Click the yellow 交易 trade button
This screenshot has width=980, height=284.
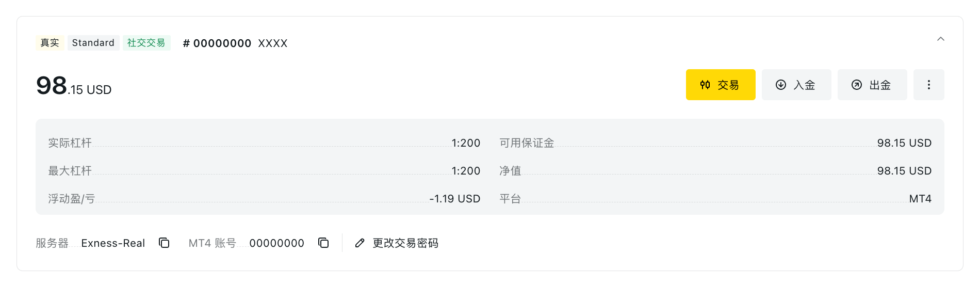point(721,85)
